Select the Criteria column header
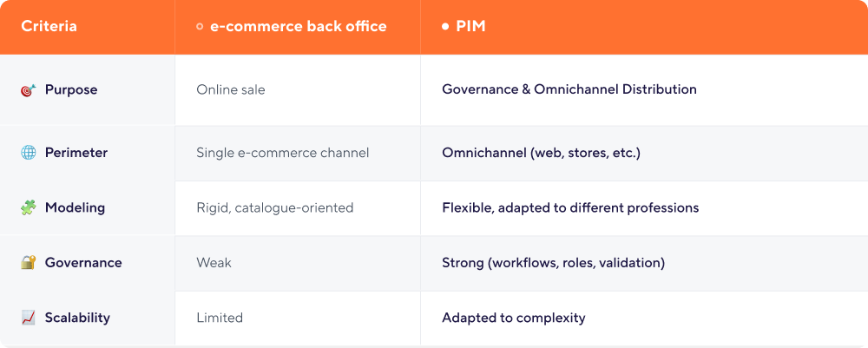The height and width of the screenshot is (348, 868). (49, 27)
